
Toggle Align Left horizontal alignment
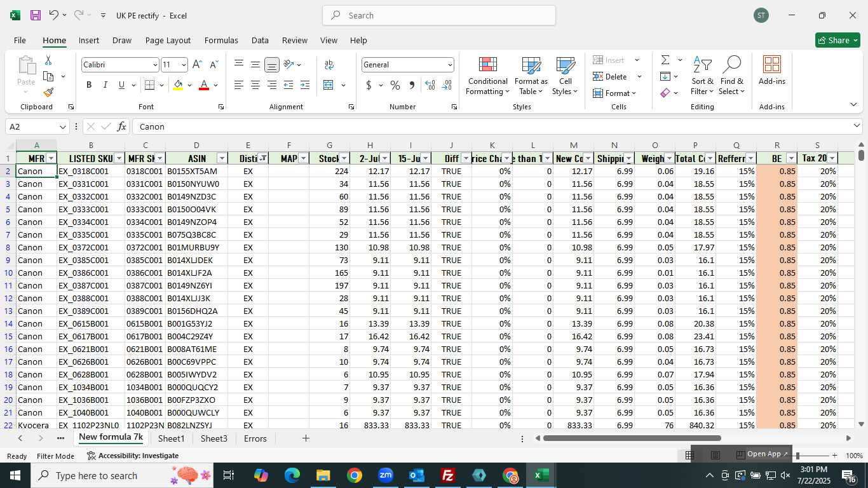click(x=239, y=85)
